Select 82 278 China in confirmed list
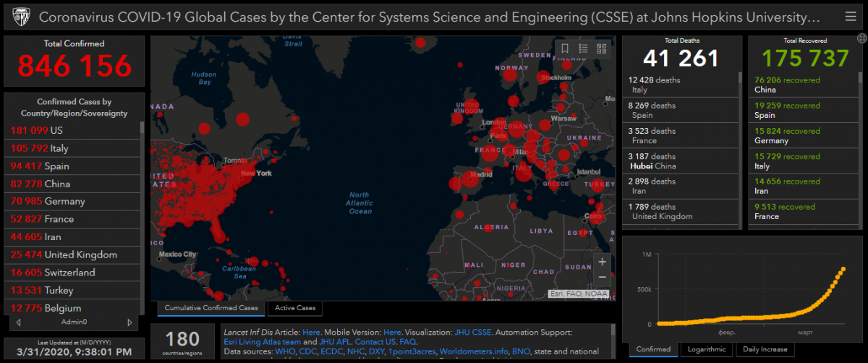The height and width of the screenshot is (363, 868). [73, 184]
